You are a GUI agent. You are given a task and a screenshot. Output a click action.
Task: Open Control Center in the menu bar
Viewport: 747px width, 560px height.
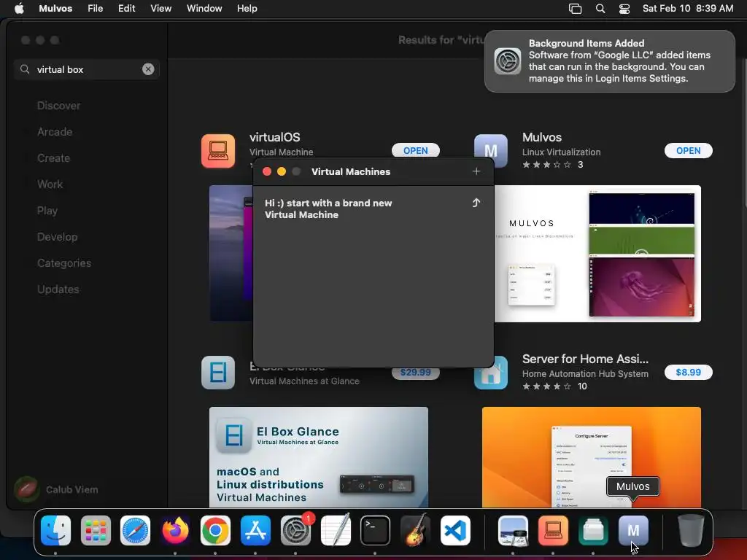click(x=624, y=9)
